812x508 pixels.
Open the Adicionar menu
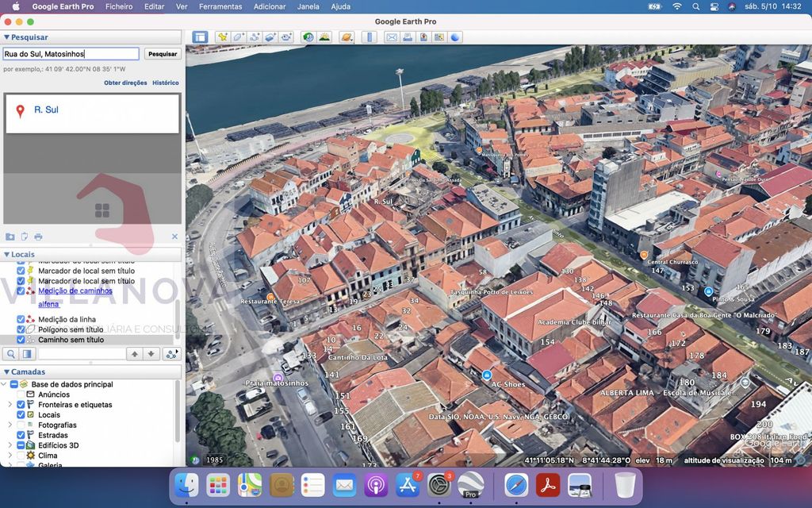click(x=270, y=6)
